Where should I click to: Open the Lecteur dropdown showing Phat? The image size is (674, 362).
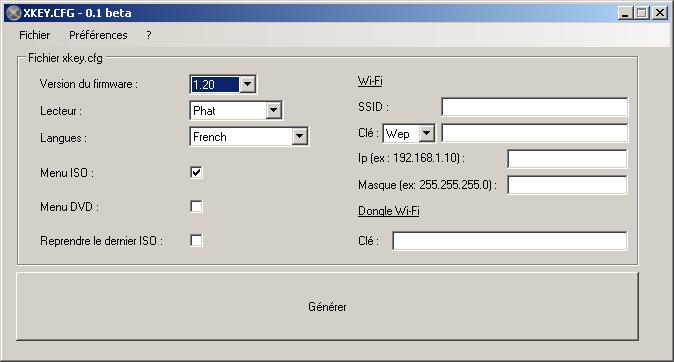236,110
